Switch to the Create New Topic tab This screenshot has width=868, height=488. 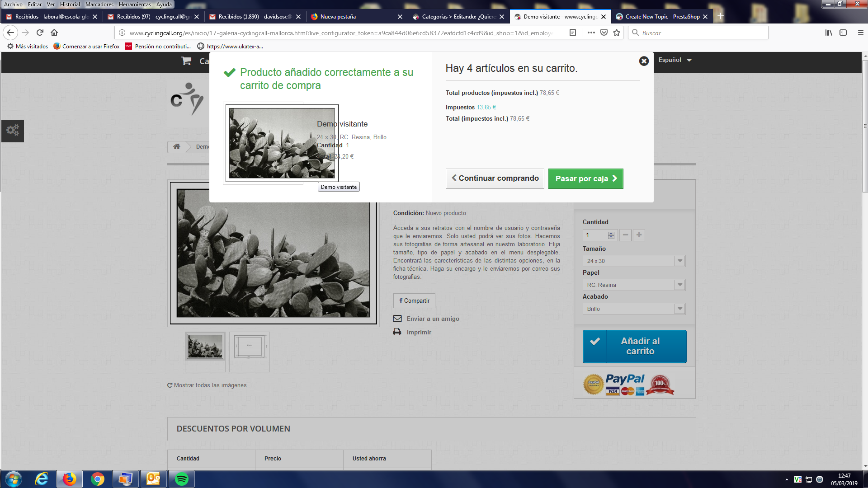coord(661,17)
